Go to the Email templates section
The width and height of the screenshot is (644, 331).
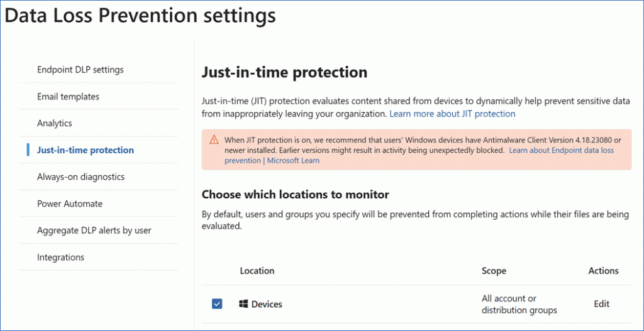(x=68, y=97)
